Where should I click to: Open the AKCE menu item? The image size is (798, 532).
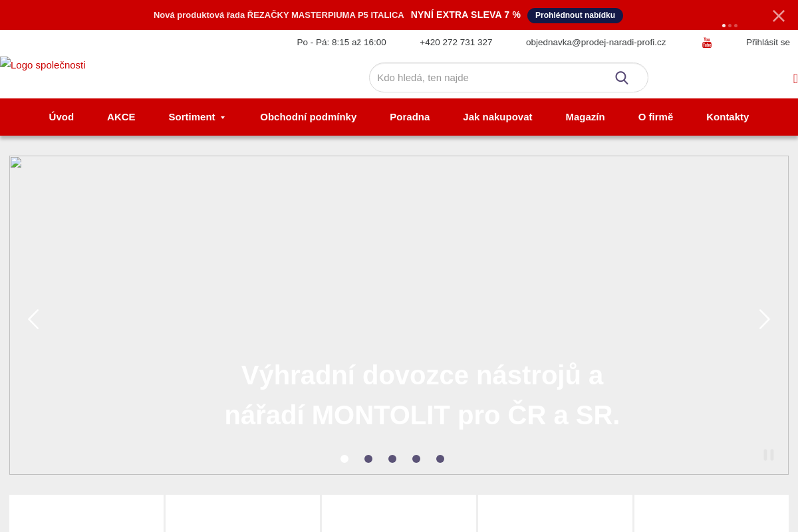click(121, 117)
